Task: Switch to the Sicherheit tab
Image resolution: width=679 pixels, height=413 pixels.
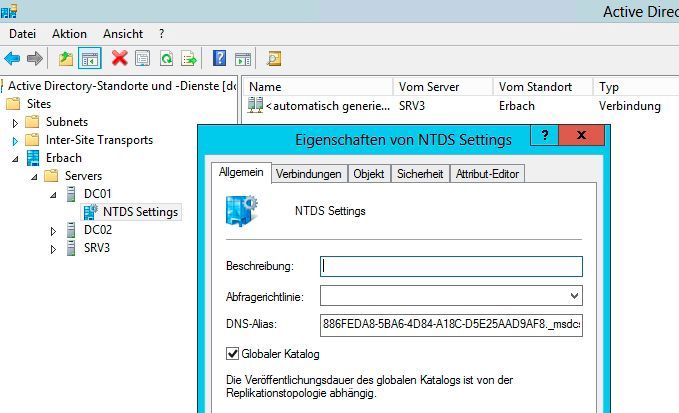Action: [x=420, y=174]
